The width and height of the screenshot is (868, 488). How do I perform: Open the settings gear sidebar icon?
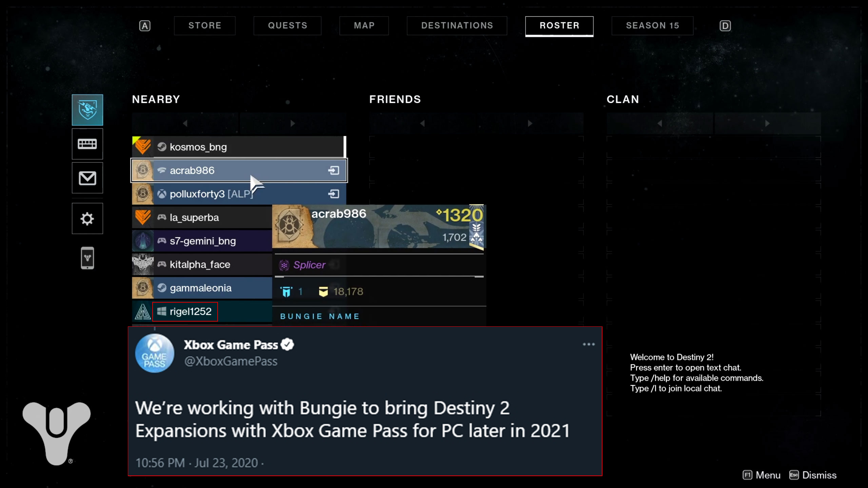tap(87, 219)
